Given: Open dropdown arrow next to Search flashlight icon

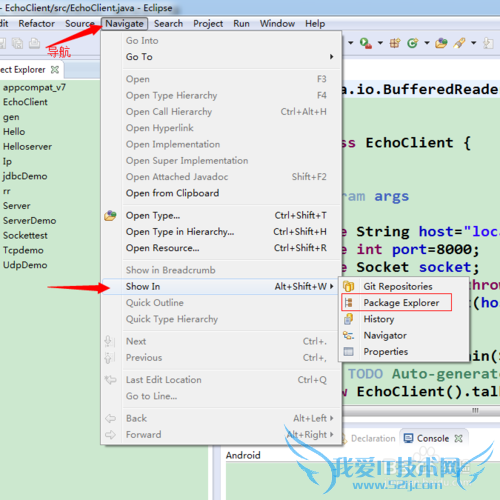Looking at the screenshot, I should [x=473, y=43].
